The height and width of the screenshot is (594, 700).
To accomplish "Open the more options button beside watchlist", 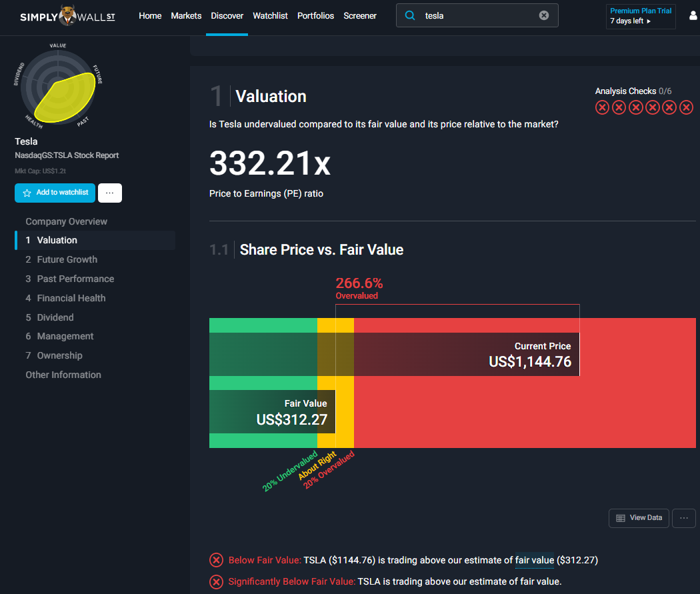I will [x=110, y=193].
